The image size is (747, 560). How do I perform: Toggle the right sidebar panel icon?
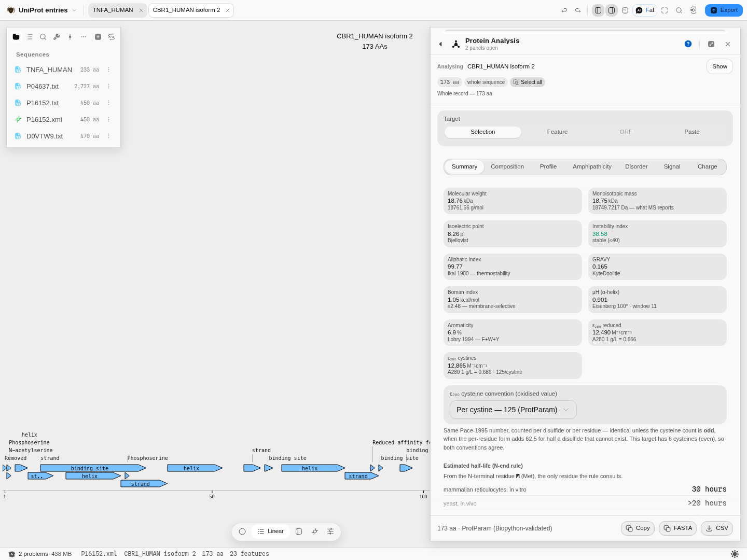click(612, 10)
